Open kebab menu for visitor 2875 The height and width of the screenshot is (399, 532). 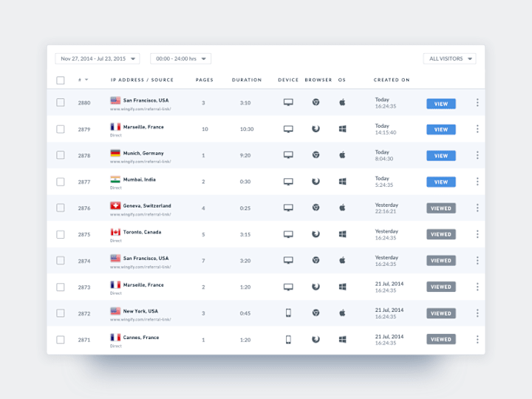(x=477, y=234)
